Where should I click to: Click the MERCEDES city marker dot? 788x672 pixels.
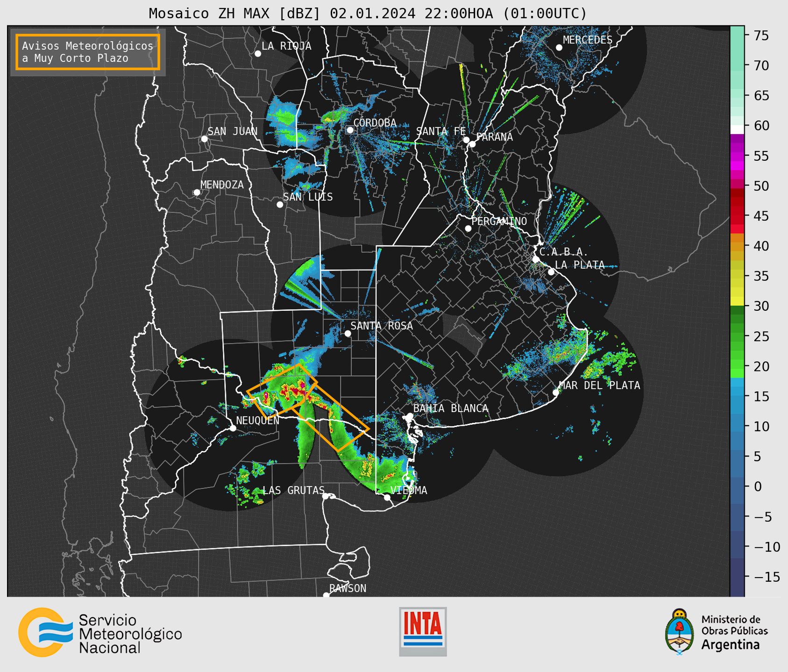(559, 48)
